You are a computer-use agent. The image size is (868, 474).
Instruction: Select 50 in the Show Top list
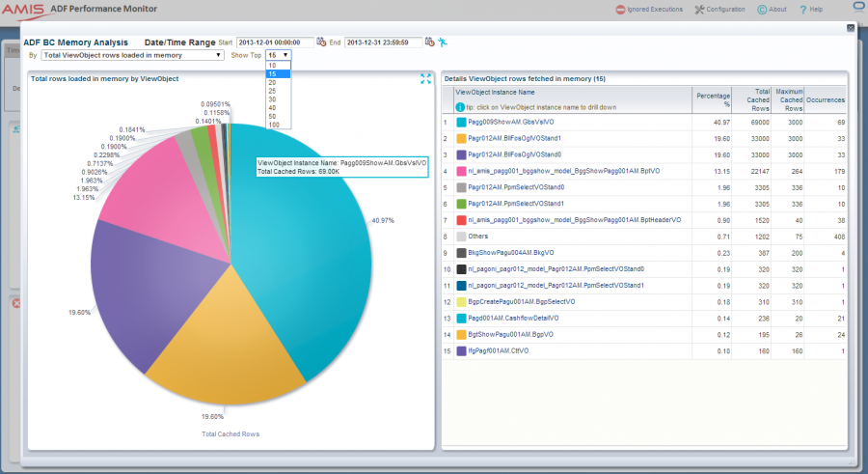pos(272,118)
